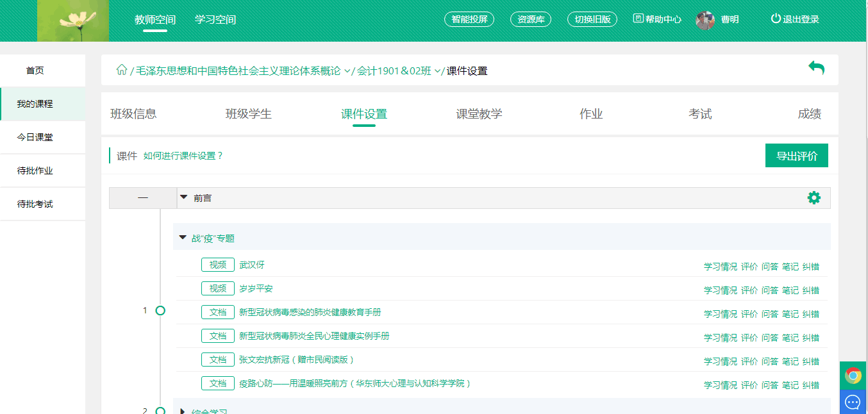Image resolution: width=868 pixels, height=414 pixels.
Task: Click the green back arrow icon
Action: 816,68
